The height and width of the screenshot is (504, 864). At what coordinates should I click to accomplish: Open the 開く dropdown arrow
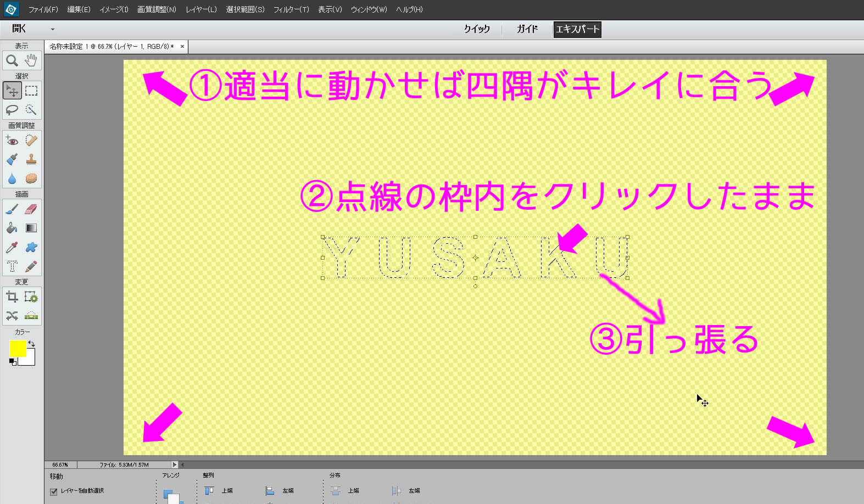tap(53, 29)
